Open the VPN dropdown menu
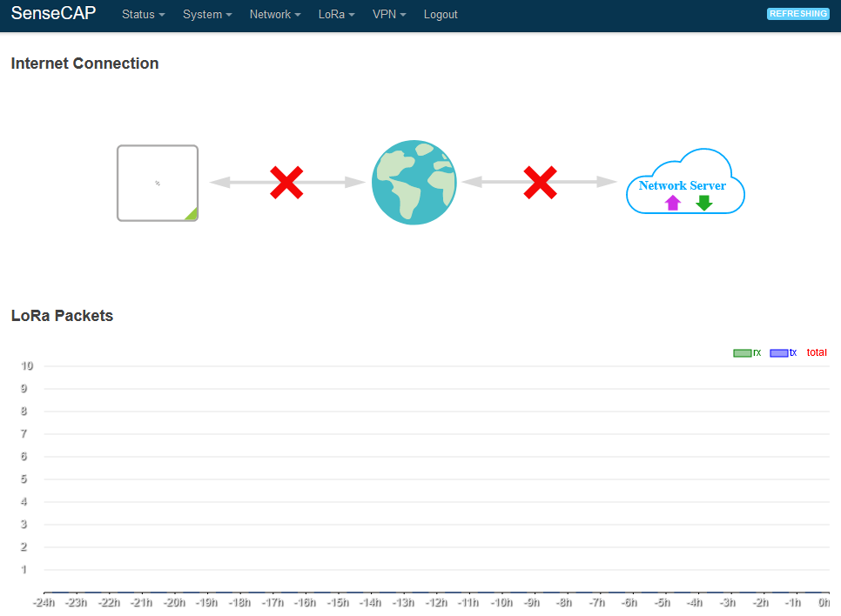Viewport: 841px width, 616px height. (x=389, y=15)
